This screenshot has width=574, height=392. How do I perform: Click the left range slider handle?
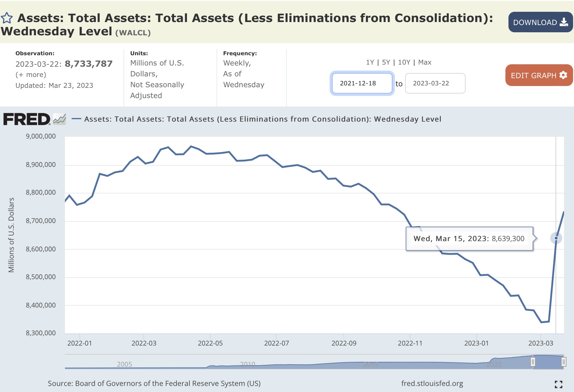tap(533, 362)
